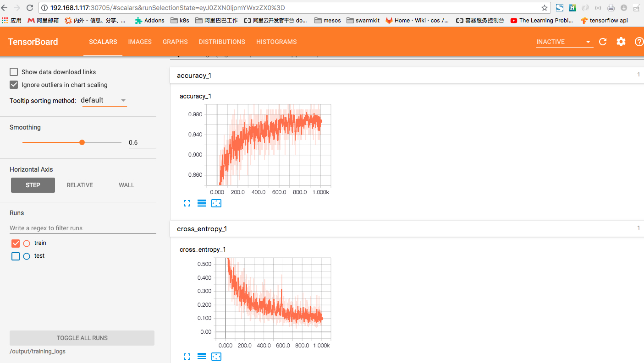The image size is (644, 363).
Task: Open the k8s bookmarks folder
Action: 180,20
